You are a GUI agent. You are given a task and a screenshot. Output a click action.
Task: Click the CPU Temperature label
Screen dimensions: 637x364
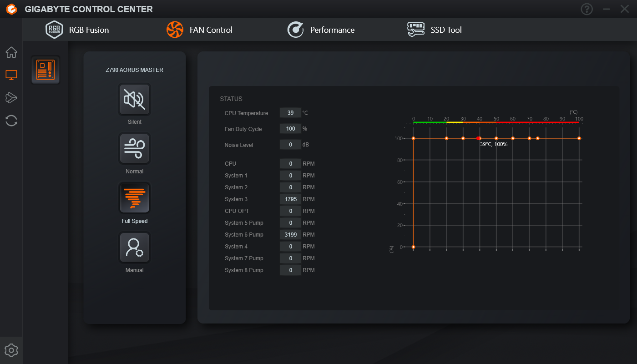[x=246, y=113]
